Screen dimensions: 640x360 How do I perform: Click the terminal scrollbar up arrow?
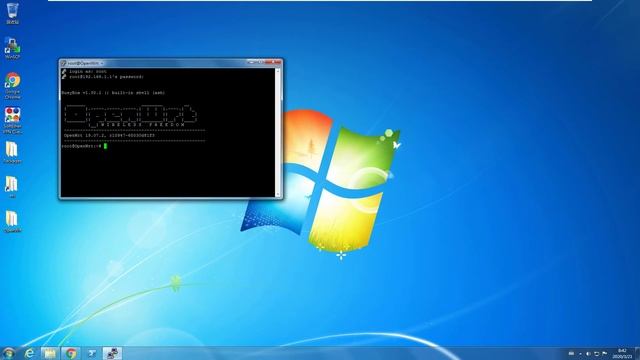pos(278,71)
